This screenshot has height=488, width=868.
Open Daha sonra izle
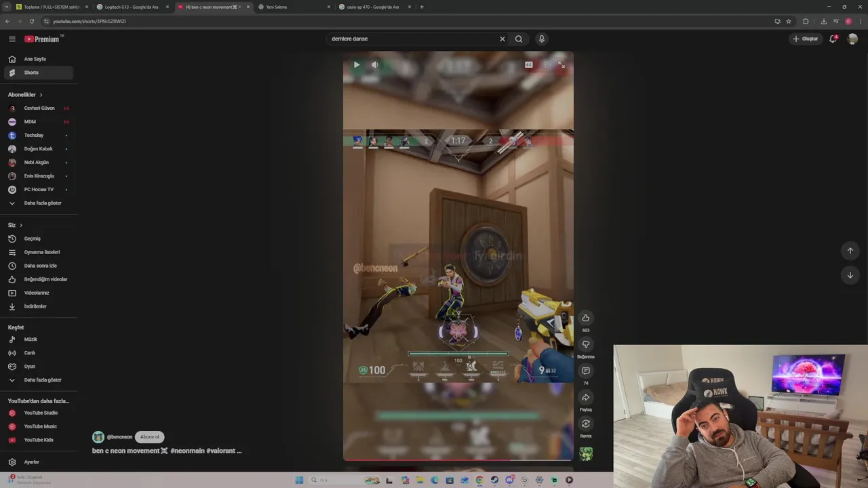pos(39,266)
